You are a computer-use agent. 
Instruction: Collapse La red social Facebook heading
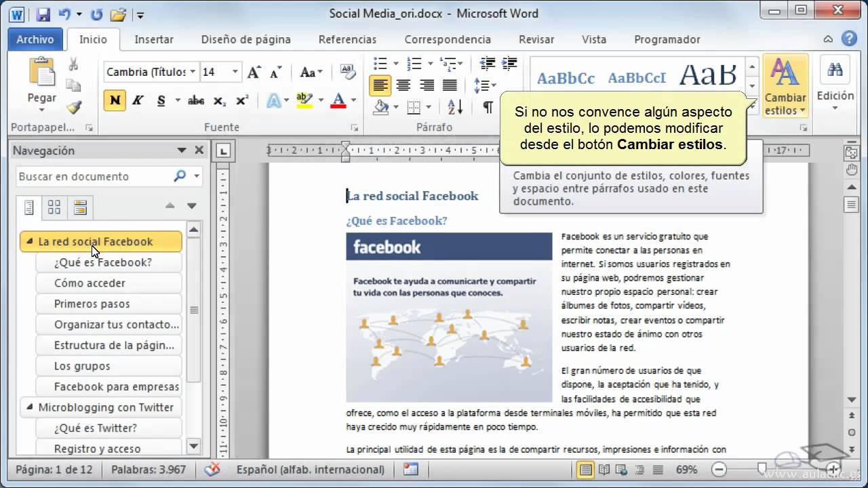pos(29,241)
